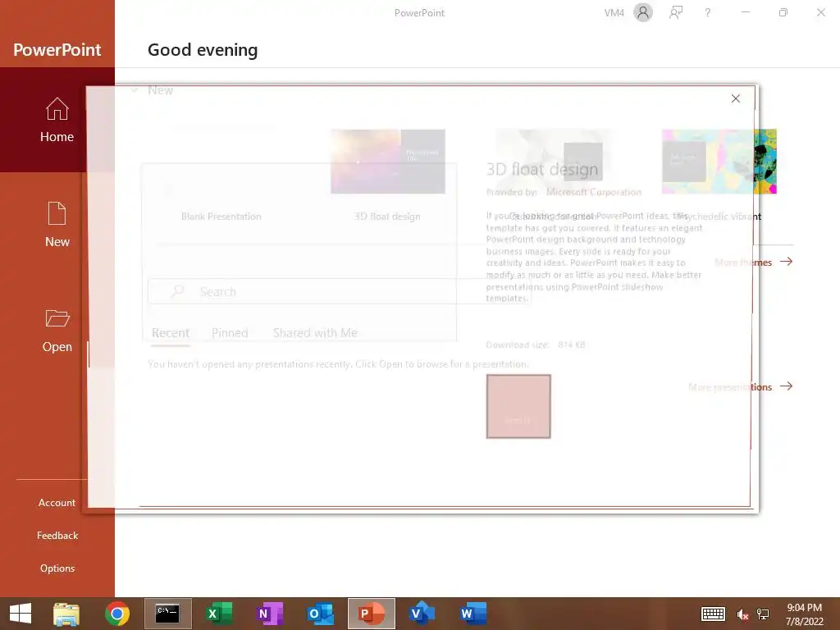Close the 3D float design preview dialog
This screenshot has height=630, width=840.
736,98
